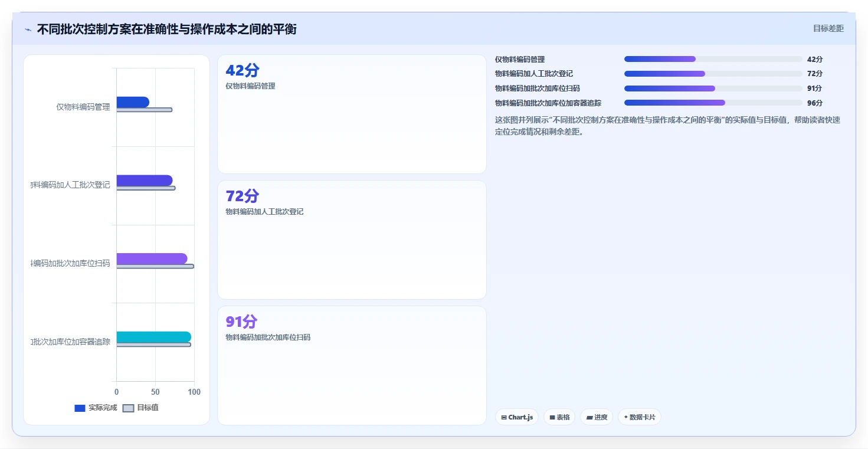
Task: Click the 数据卡片 tag chip
Action: (640, 417)
